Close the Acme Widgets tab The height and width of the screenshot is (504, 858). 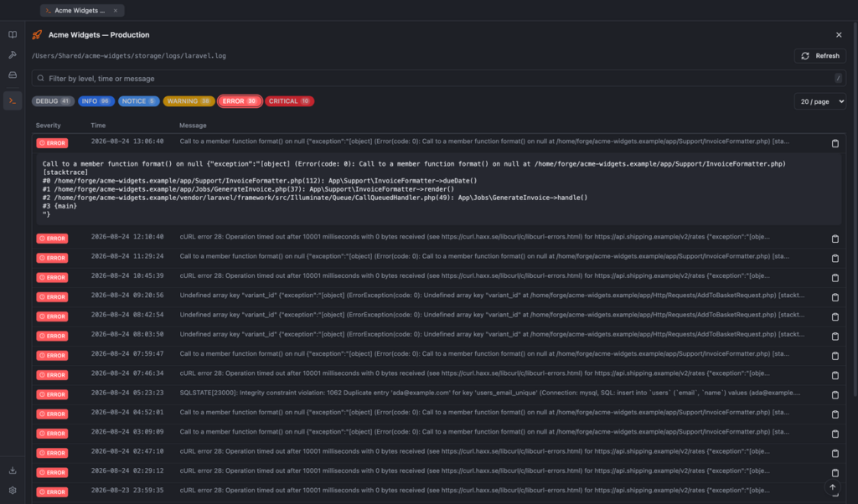[116, 10]
